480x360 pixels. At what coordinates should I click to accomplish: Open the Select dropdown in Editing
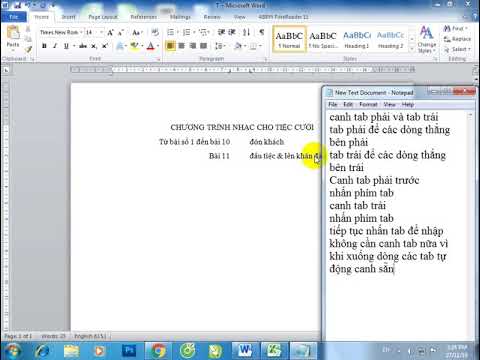click(x=457, y=49)
